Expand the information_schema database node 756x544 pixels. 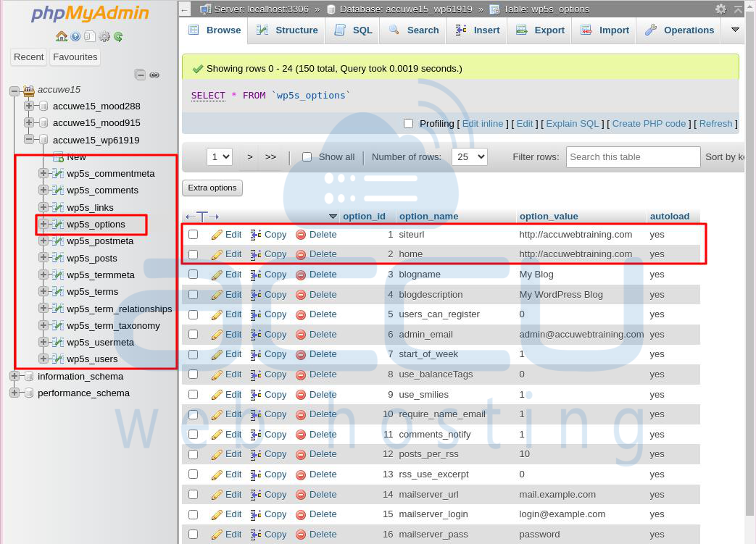(14, 377)
